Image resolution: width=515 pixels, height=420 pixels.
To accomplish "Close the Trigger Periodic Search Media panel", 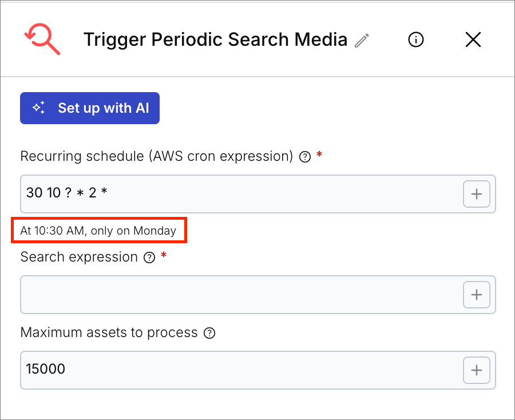I will pos(473,39).
